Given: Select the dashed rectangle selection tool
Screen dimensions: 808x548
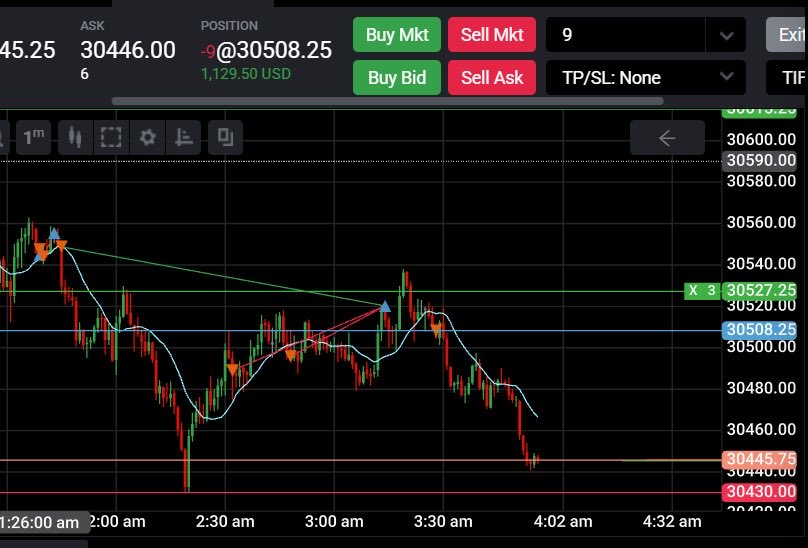Looking at the screenshot, I should [x=111, y=137].
